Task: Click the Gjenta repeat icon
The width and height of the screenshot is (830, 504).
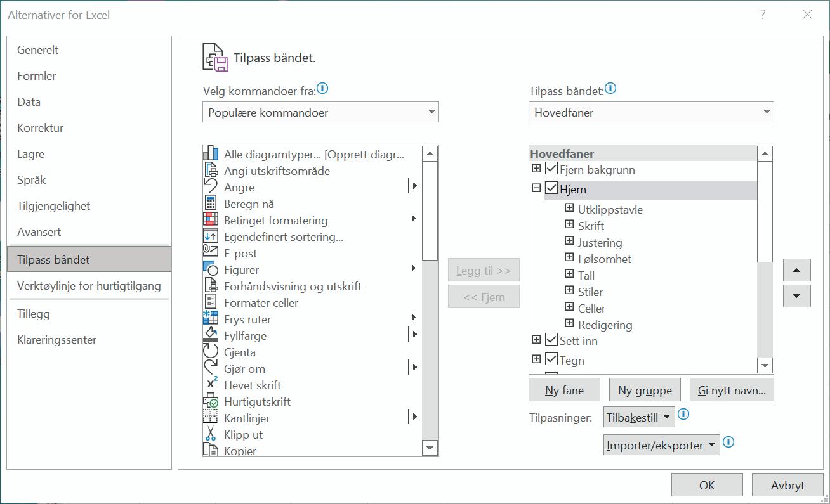Action: (211, 352)
